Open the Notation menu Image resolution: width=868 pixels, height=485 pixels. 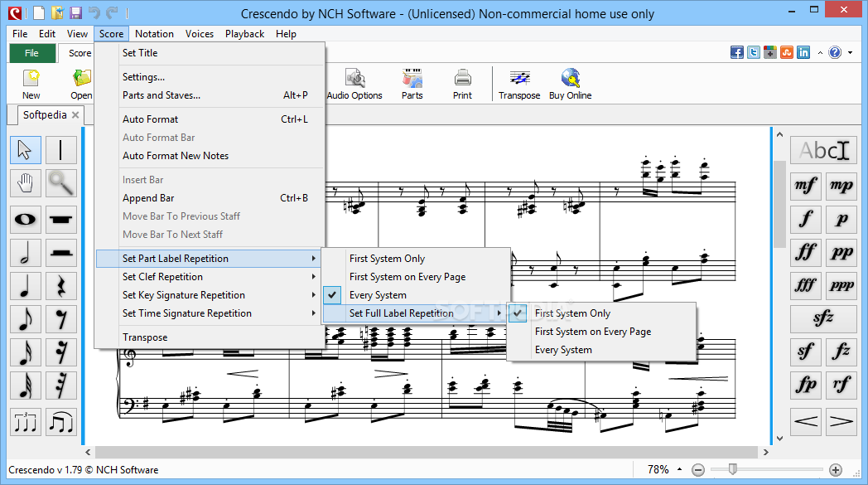point(154,34)
